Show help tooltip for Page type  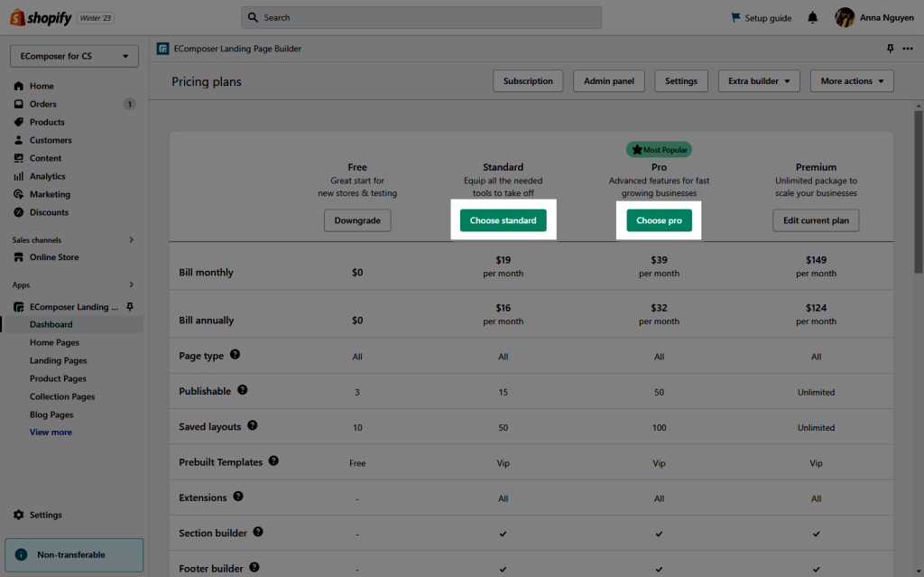pyautogui.click(x=236, y=355)
